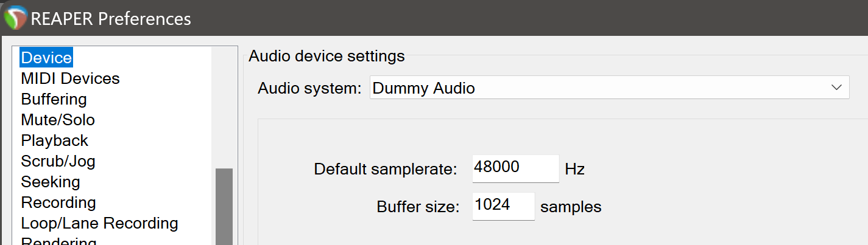Select the Device preferences page

[x=46, y=58]
